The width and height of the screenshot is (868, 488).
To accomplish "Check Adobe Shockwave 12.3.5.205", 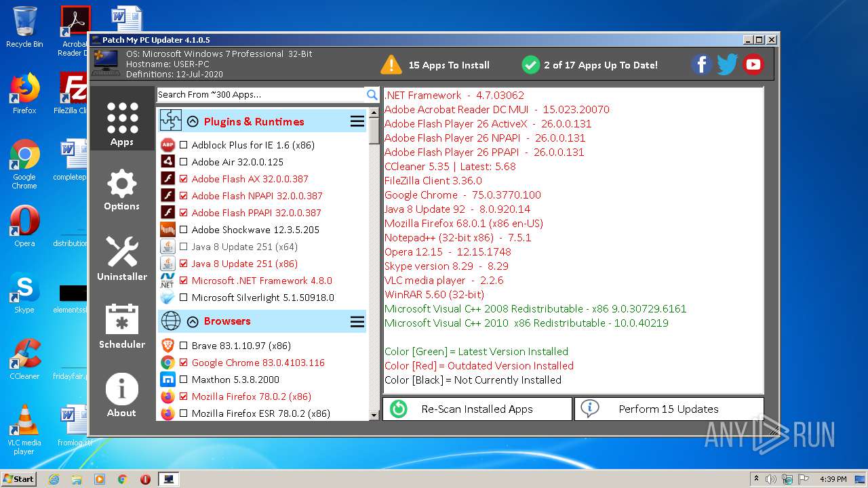I will (184, 230).
